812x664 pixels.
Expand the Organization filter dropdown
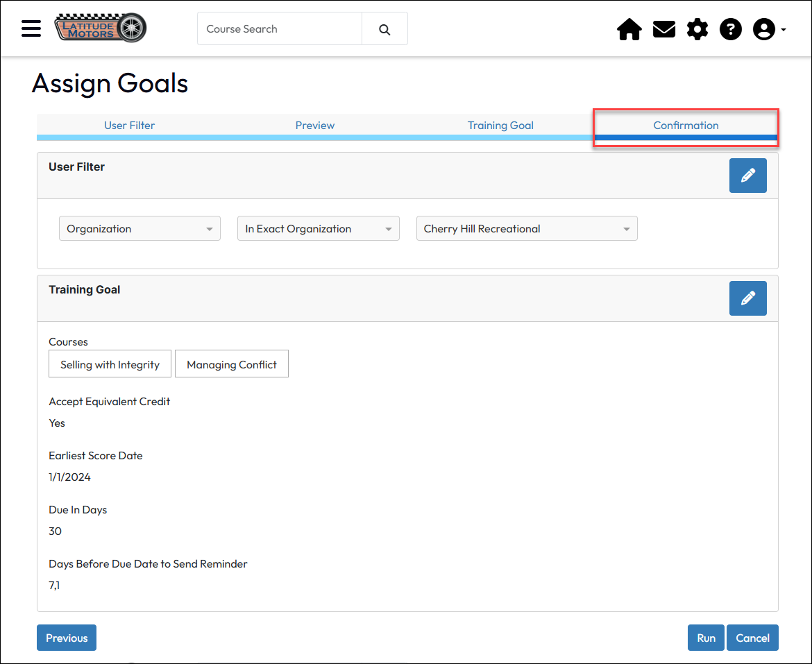pyautogui.click(x=139, y=229)
